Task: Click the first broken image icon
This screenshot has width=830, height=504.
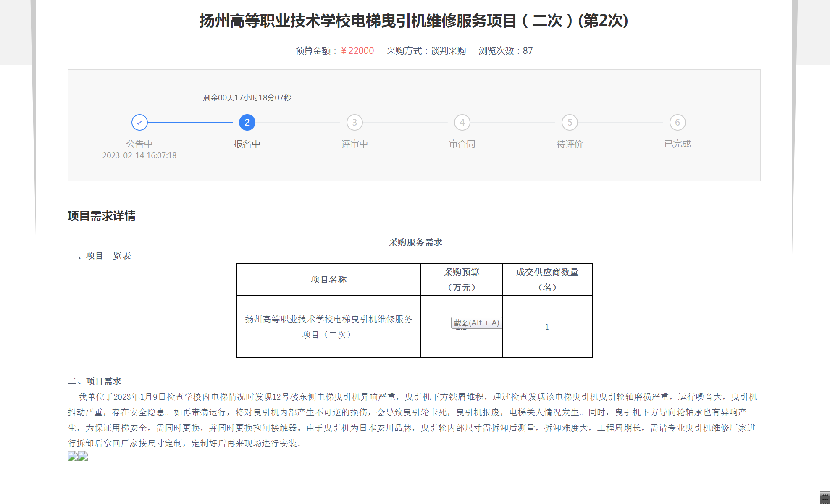Action: pos(72,456)
